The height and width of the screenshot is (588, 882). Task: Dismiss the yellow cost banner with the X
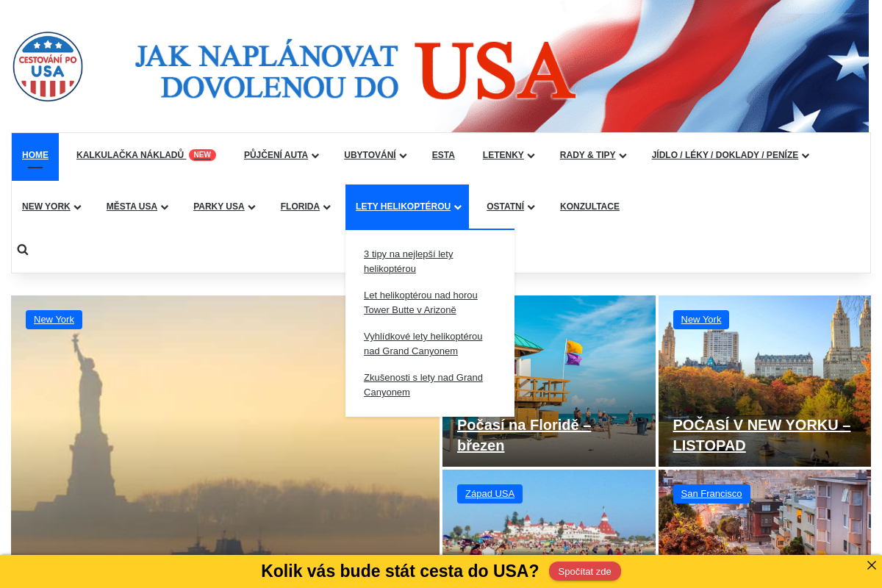coord(872,565)
